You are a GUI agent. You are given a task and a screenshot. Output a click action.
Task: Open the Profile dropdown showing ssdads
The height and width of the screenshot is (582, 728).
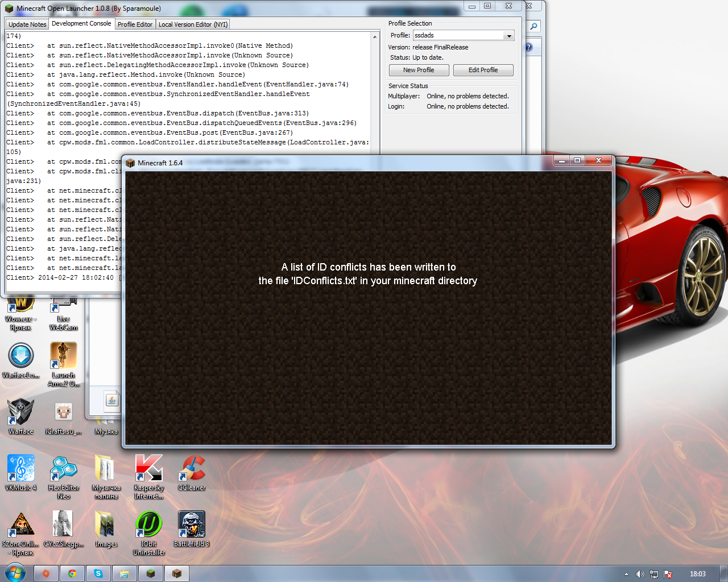click(x=464, y=35)
